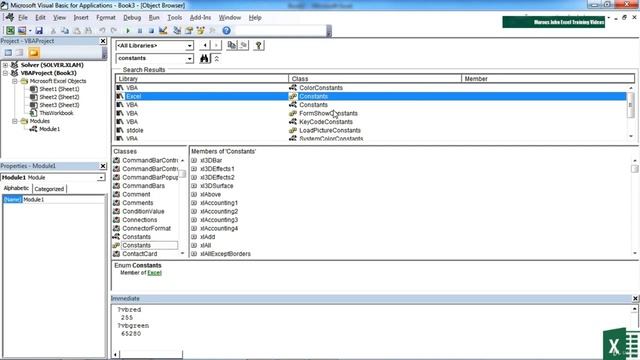
Task: Switch to the Categorized properties tab
Action: (49, 189)
